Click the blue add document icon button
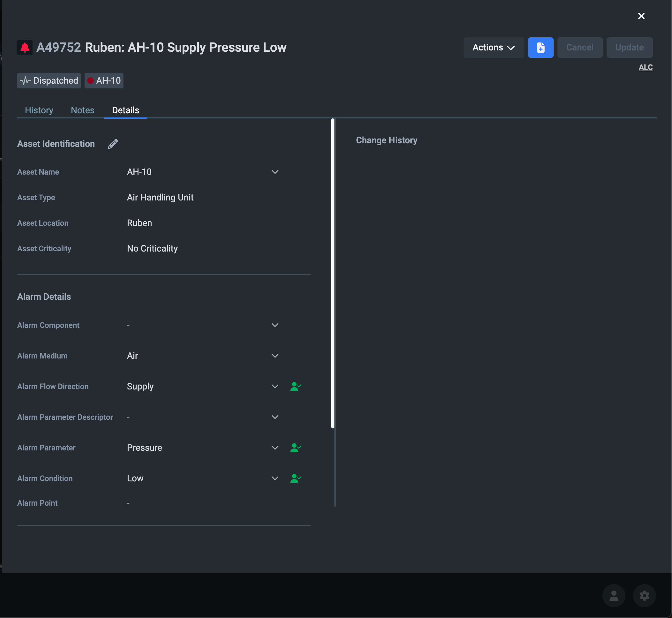 (x=540, y=48)
